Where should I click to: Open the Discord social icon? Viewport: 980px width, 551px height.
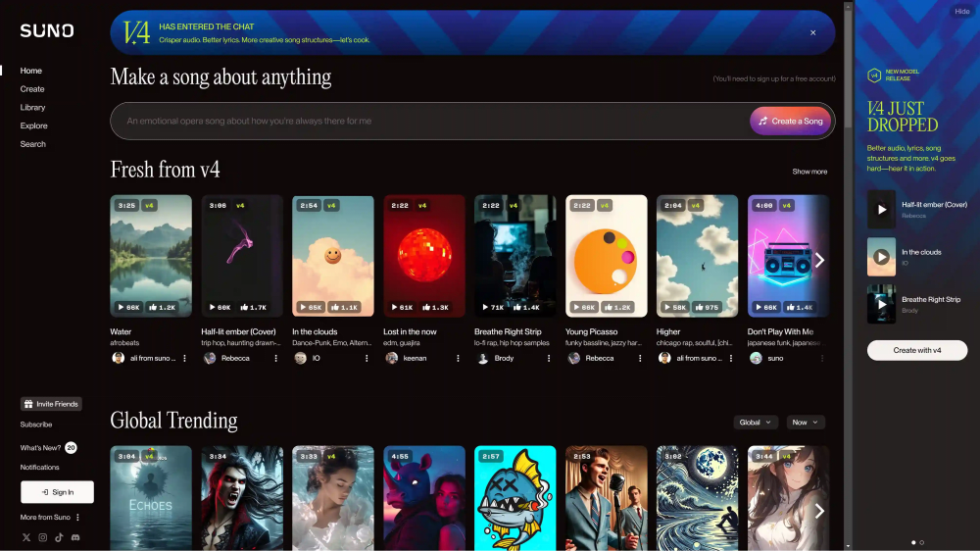(75, 537)
